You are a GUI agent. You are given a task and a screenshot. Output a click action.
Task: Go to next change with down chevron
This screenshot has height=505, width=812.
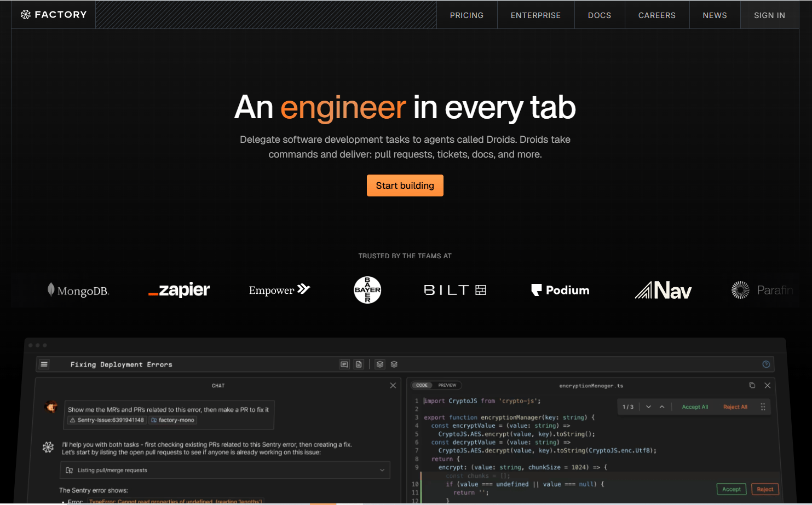pyautogui.click(x=648, y=407)
